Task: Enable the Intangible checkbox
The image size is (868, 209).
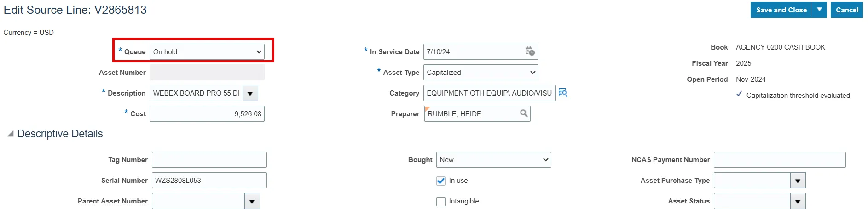Action: point(441,202)
